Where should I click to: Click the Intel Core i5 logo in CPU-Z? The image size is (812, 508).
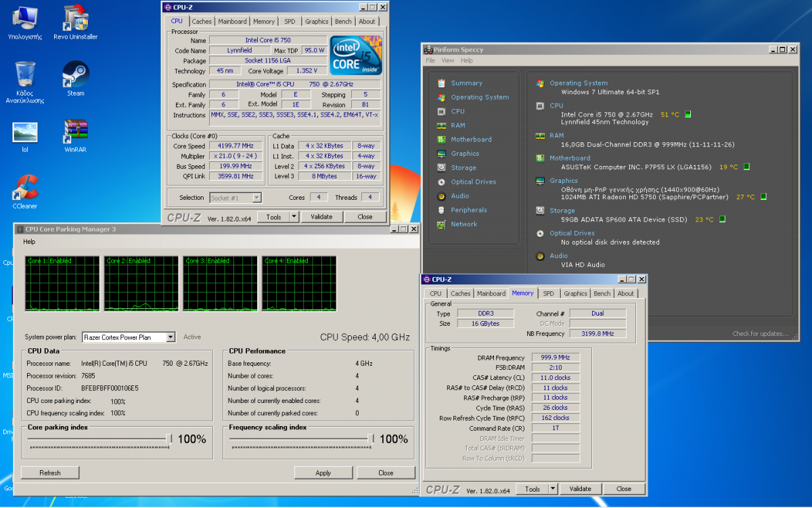point(356,56)
